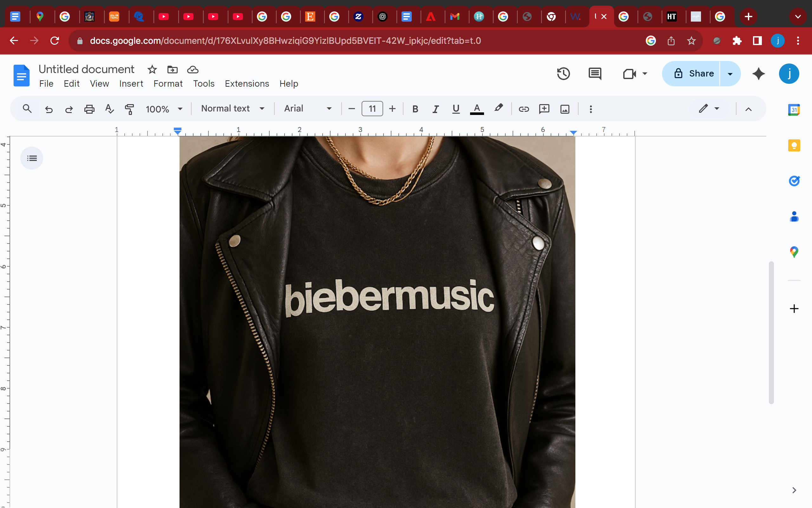
Task: Decrease the font size
Action: point(352,109)
